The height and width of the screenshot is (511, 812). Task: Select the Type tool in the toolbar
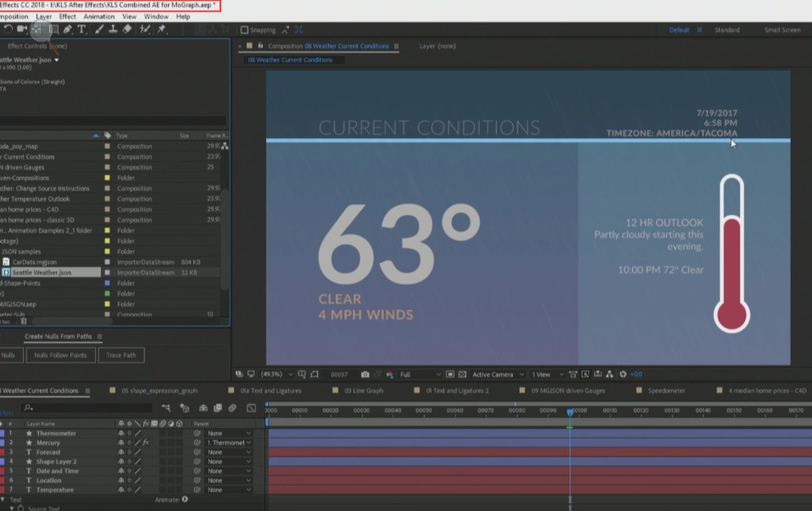coord(81,28)
